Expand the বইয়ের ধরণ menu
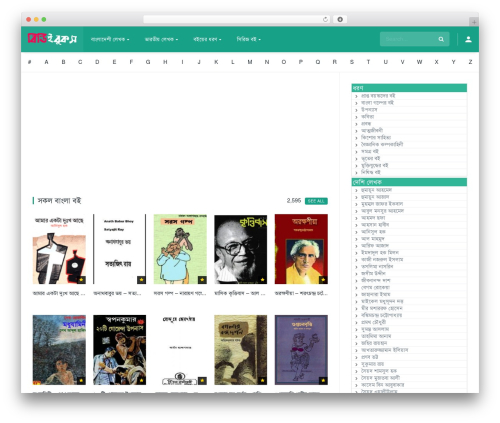Screen dimensions: 500x423 (207, 39)
